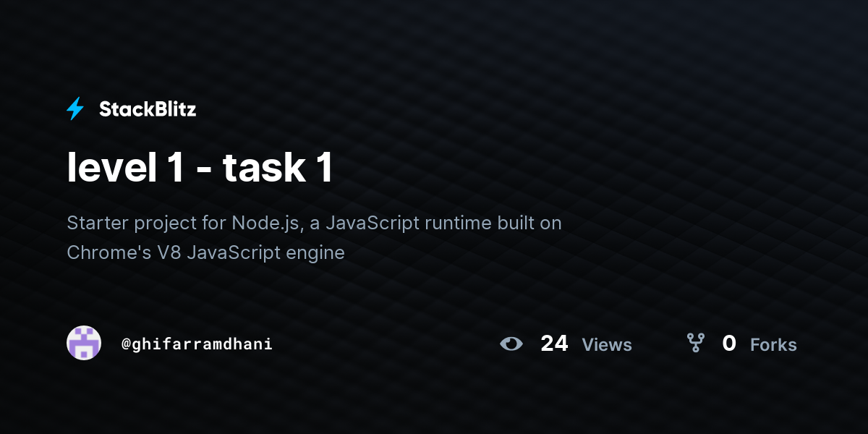Select the project title level 1 - task 1
Viewport: 868px width, 434px height.
pos(200,166)
